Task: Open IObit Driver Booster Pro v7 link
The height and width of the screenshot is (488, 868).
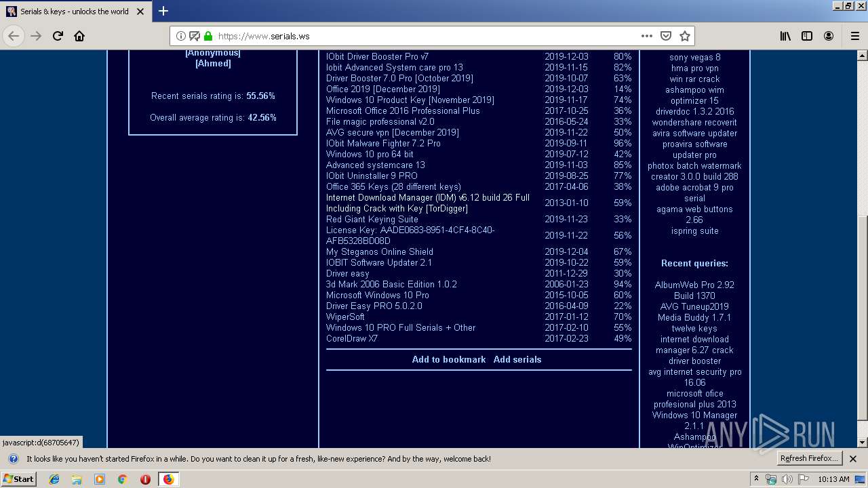Action: coord(377,56)
